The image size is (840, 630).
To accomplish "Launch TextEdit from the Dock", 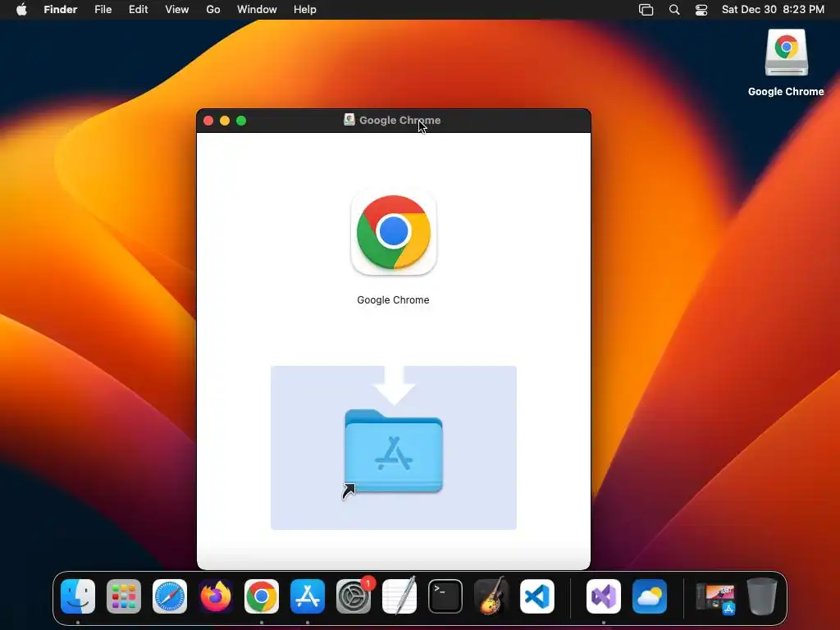I will (x=399, y=596).
